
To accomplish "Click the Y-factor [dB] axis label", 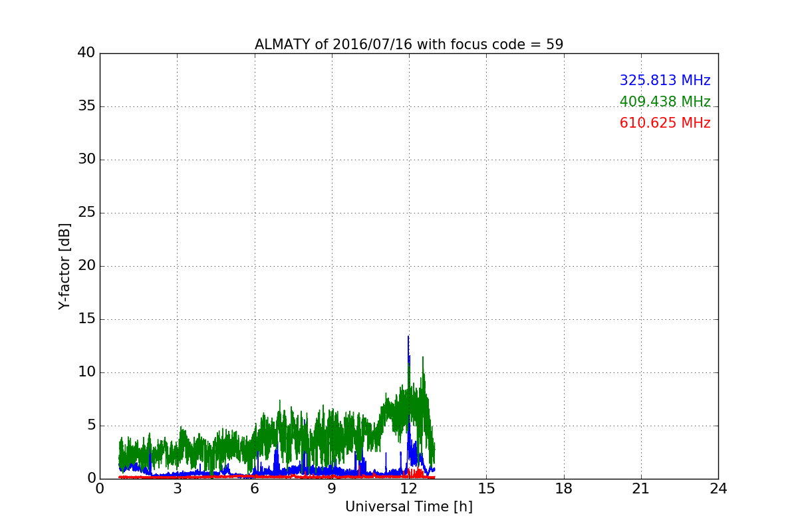I will point(65,266).
